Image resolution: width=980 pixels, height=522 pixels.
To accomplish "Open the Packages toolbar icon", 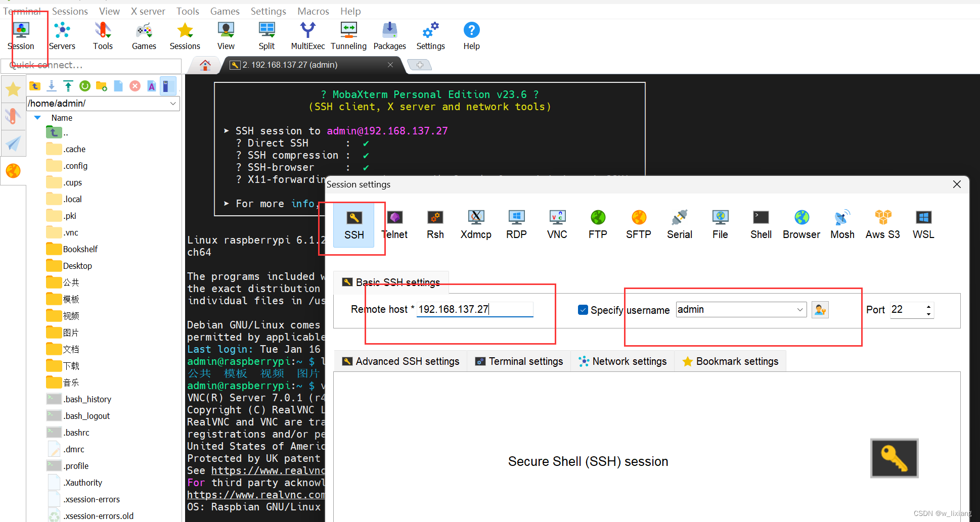I will tap(390, 36).
